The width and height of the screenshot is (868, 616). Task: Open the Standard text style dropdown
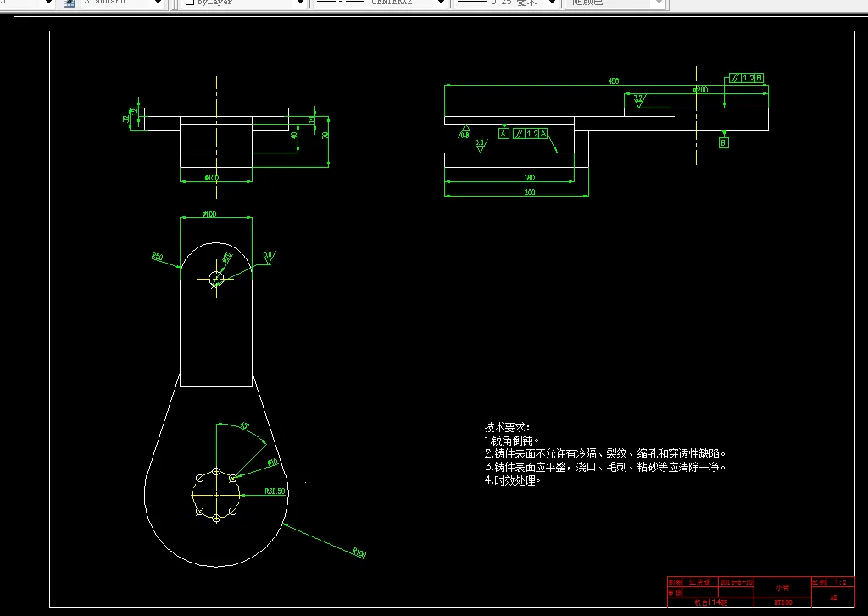[x=158, y=3]
